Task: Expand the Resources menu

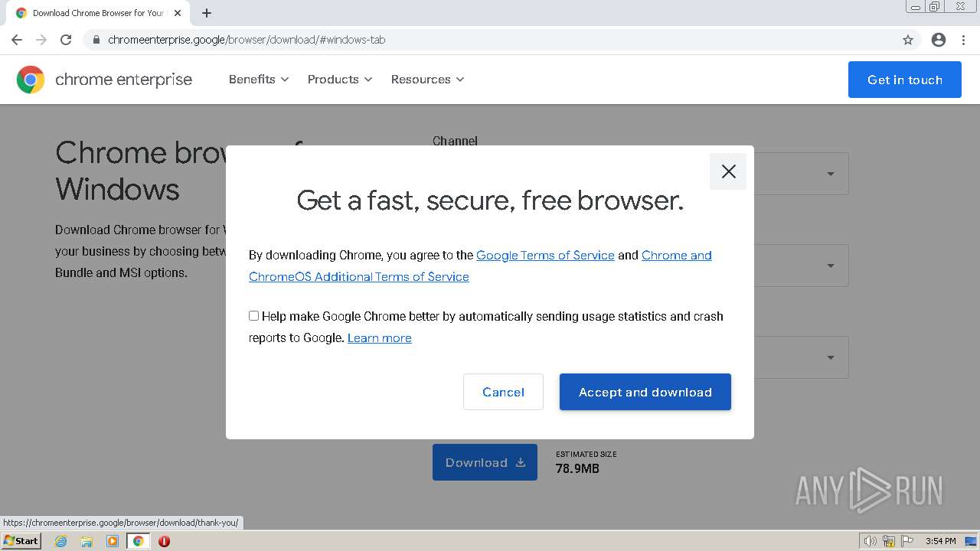Action: coord(427,80)
